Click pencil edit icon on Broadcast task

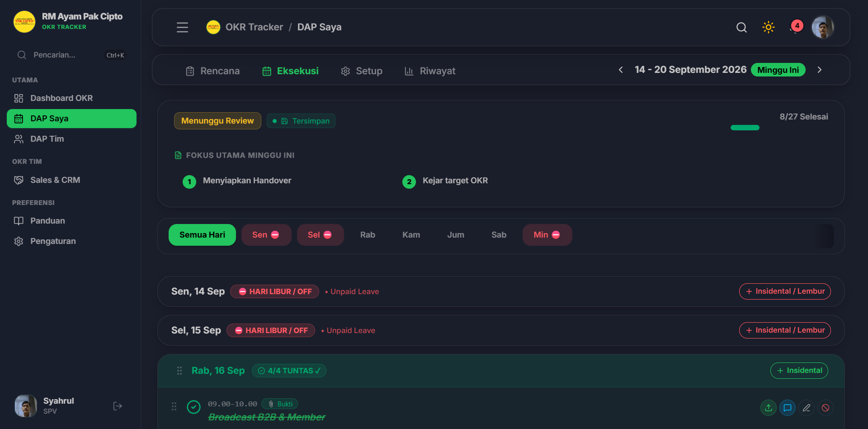point(806,408)
